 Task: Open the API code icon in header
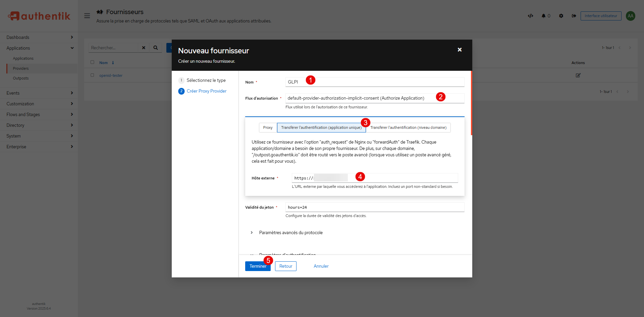530,16
